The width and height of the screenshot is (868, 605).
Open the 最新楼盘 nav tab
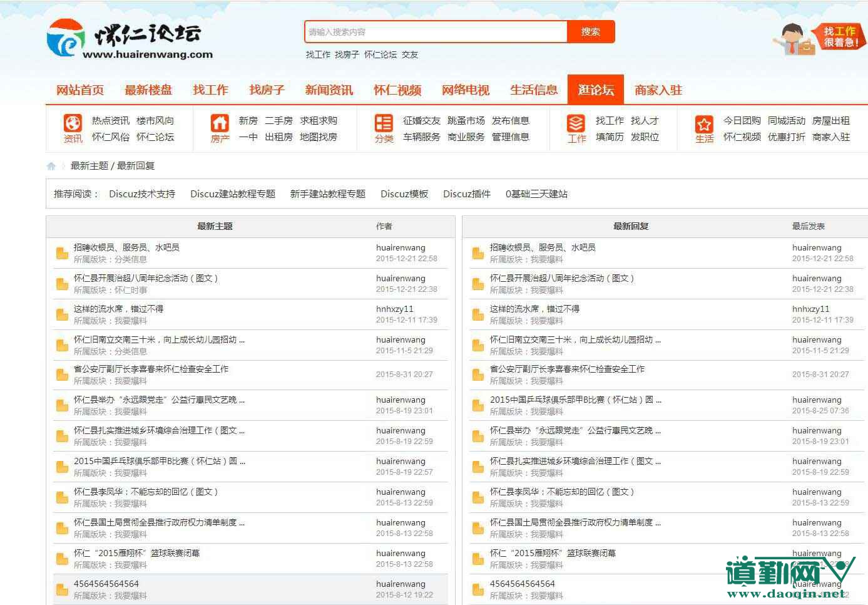148,90
